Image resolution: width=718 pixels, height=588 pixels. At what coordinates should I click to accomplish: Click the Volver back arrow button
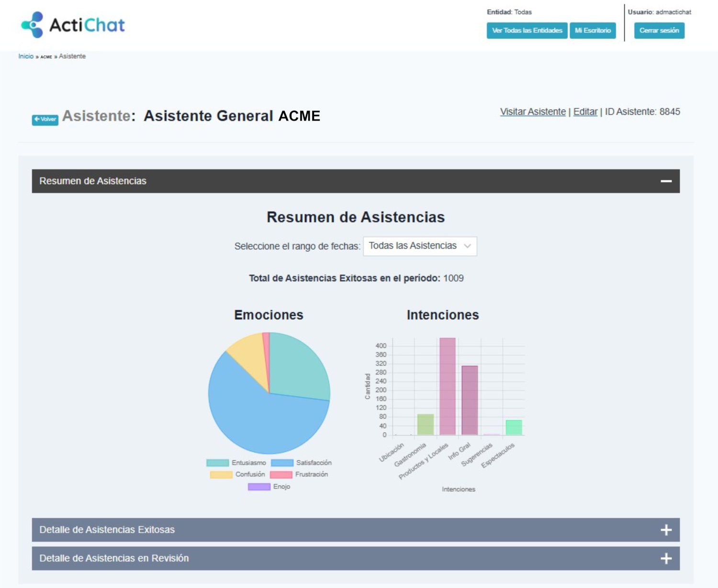coord(45,120)
